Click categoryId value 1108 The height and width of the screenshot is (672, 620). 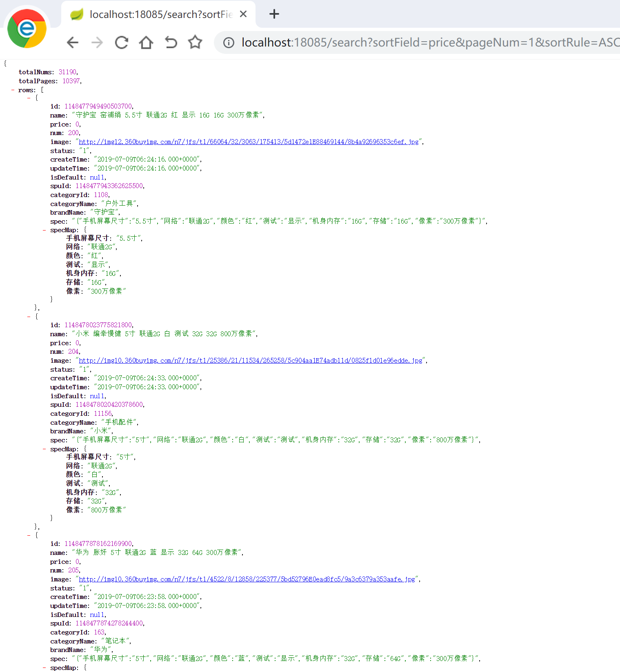pyautogui.click(x=101, y=195)
